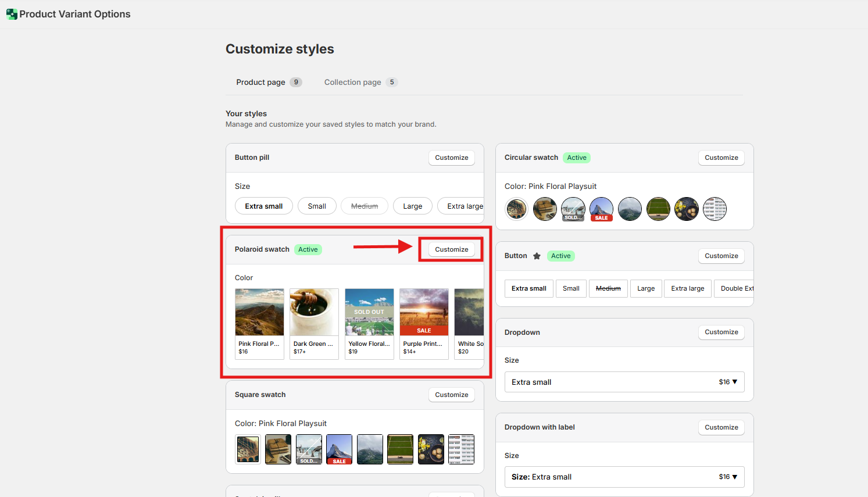Click the star icon beside Button style
The width and height of the screenshot is (868, 497).
(537, 256)
